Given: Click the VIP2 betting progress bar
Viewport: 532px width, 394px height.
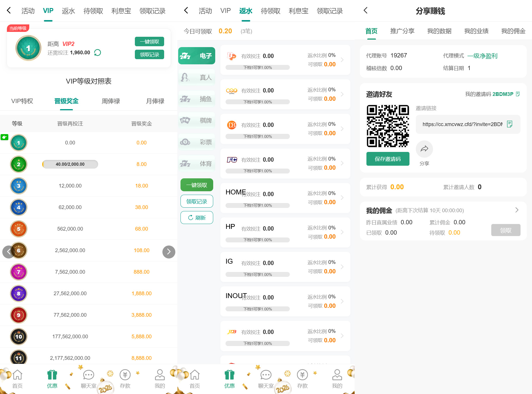Looking at the screenshot, I should (x=70, y=164).
